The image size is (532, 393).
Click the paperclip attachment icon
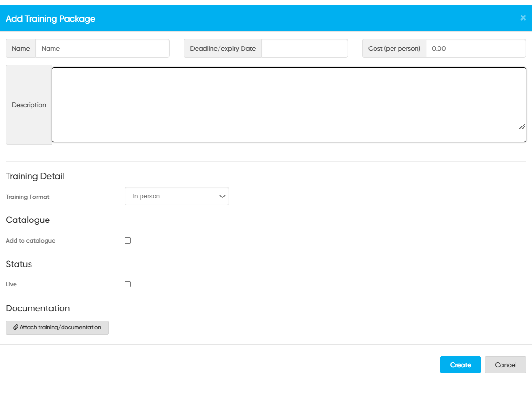point(16,327)
